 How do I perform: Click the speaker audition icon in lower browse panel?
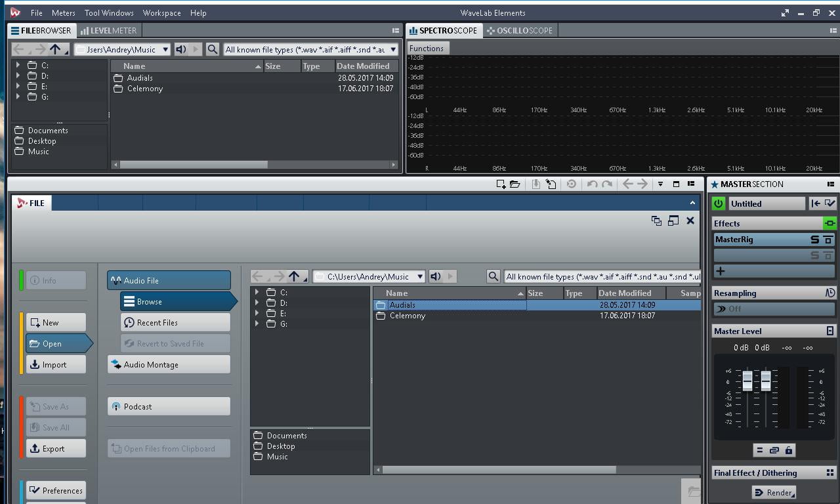coord(436,276)
